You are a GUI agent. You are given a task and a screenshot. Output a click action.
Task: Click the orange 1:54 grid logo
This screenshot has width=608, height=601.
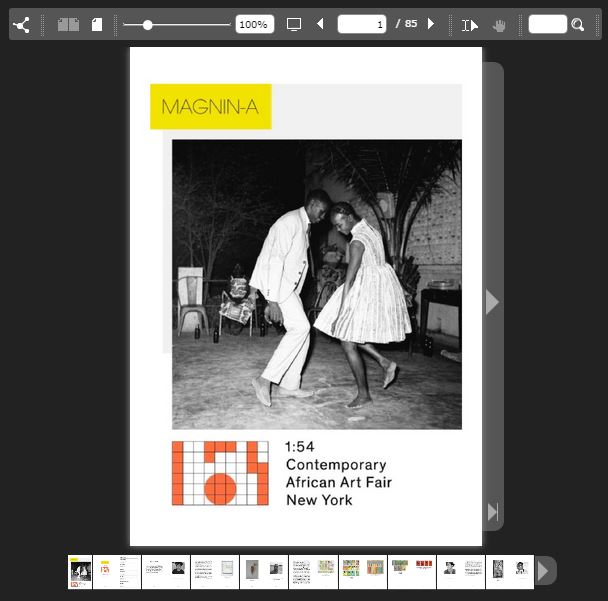(x=220, y=473)
